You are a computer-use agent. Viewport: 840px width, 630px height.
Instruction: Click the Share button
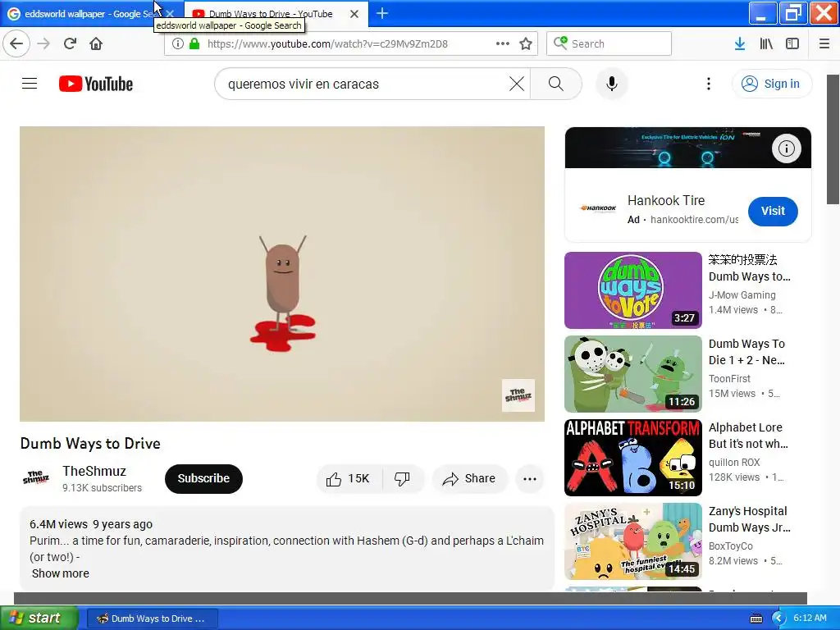[469, 478]
